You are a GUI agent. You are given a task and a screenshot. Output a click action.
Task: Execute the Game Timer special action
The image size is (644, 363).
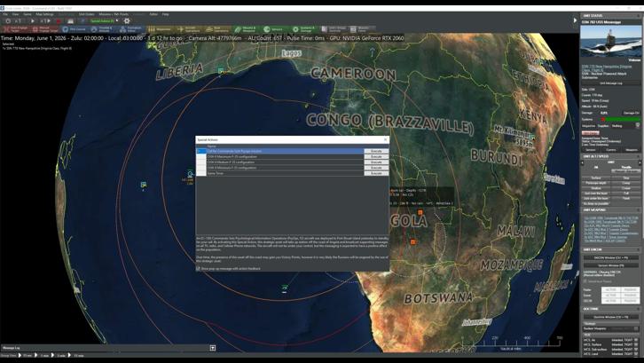pos(376,173)
